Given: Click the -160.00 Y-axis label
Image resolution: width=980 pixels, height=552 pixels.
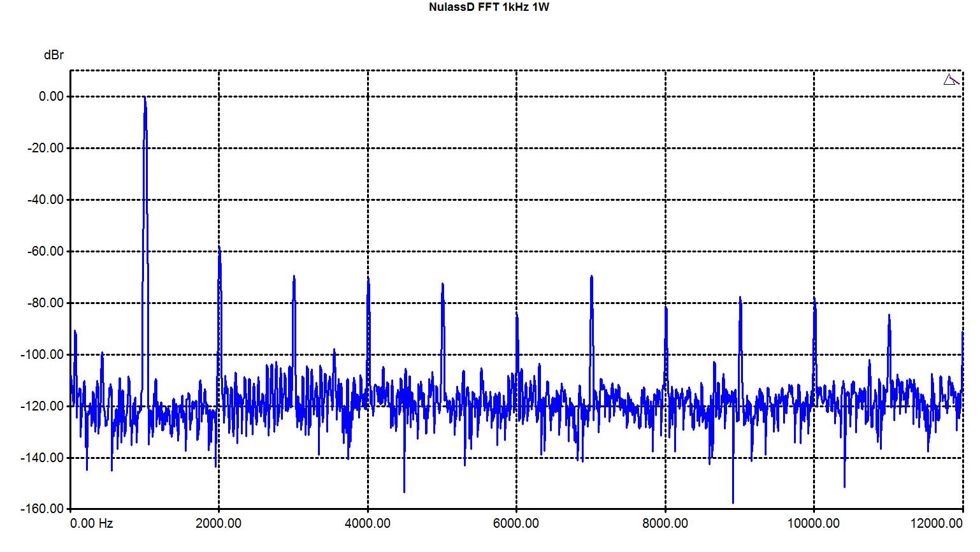Looking at the screenshot, I should (43, 509).
